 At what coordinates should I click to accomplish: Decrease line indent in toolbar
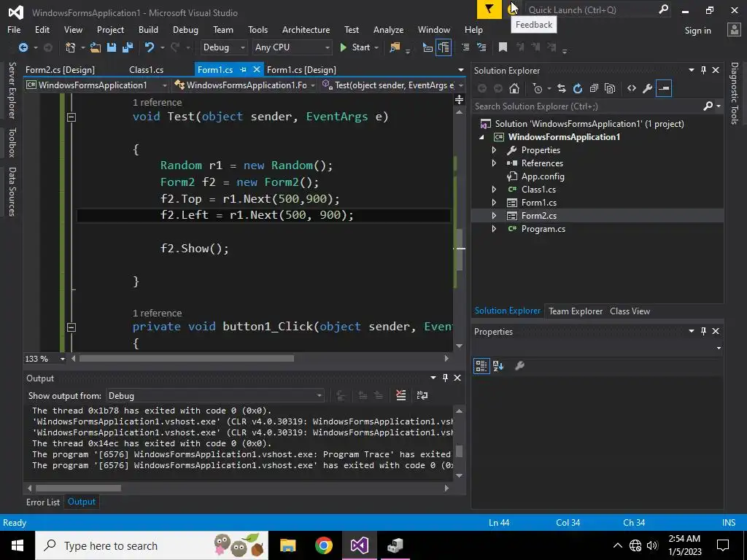(465, 47)
